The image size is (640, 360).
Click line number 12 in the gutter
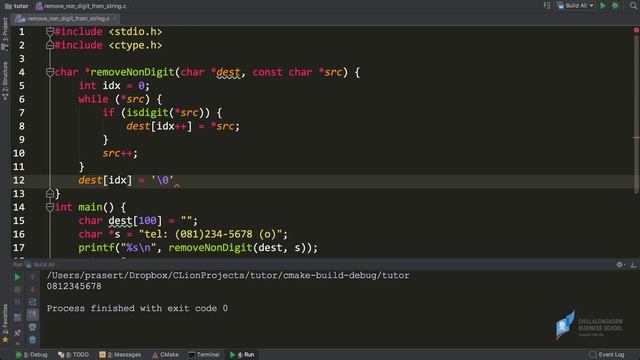[x=19, y=180]
